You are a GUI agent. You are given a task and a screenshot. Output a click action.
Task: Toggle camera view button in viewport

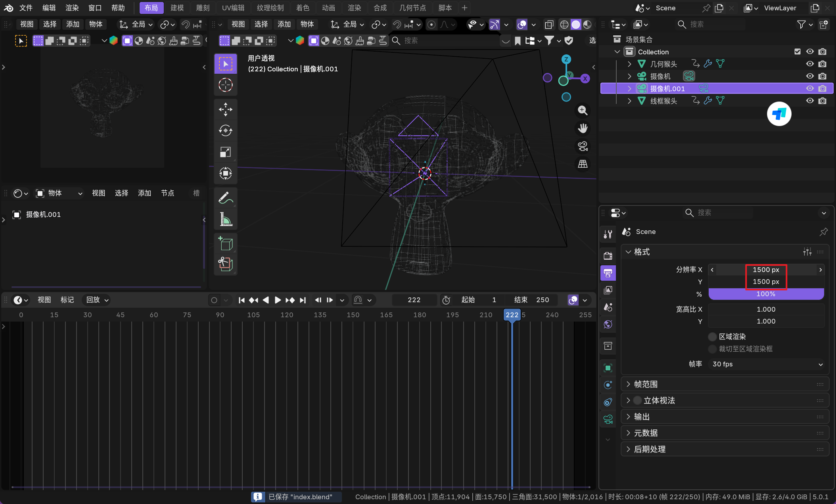583,146
